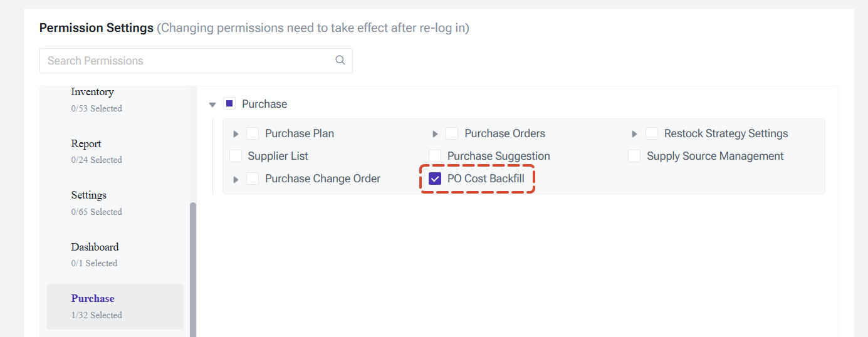The image size is (868, 337).
Task: Expand Restock Strategy Settings arrow
Action: pos(634,134)
